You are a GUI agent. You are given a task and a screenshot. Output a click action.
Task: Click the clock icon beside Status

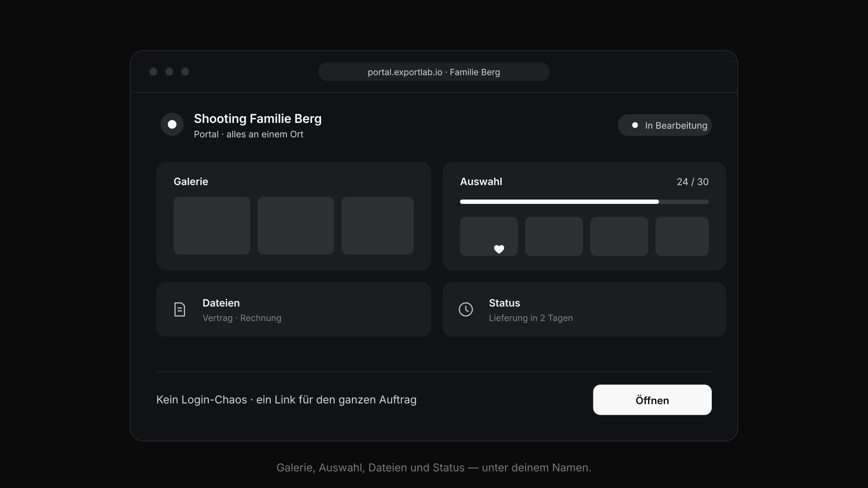click(x=466, y=309)
